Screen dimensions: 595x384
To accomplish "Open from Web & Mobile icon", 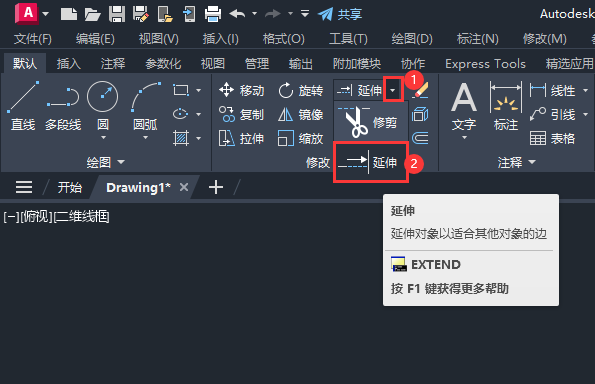I will pyautogui.click(x=165, y=14).
